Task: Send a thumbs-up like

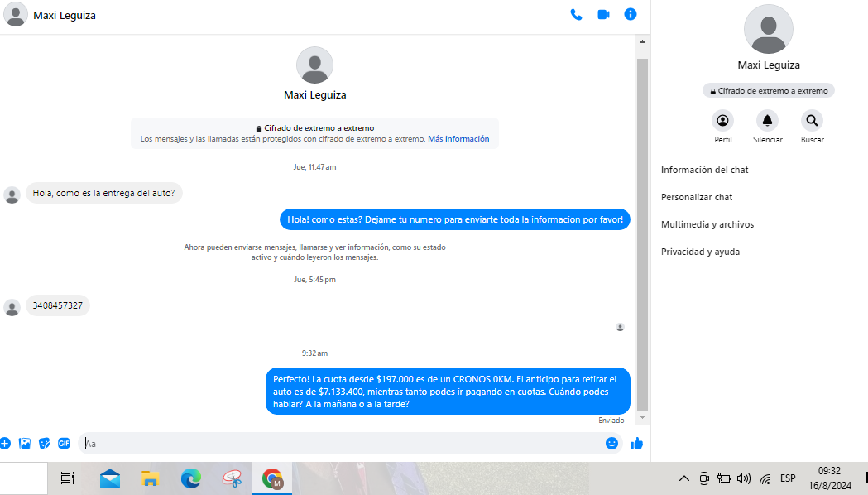Action: pyautogui.click(x=636, y=443)
